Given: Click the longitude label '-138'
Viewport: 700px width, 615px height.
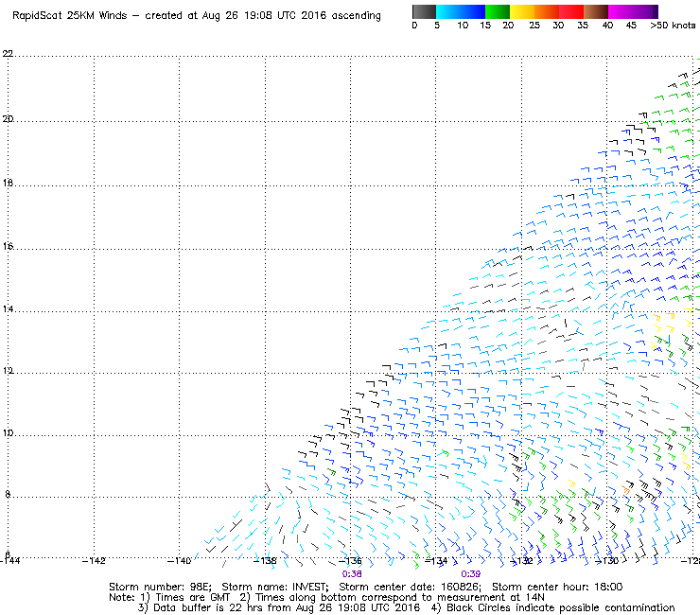Looking at the screenshot, I should (265, 561).
